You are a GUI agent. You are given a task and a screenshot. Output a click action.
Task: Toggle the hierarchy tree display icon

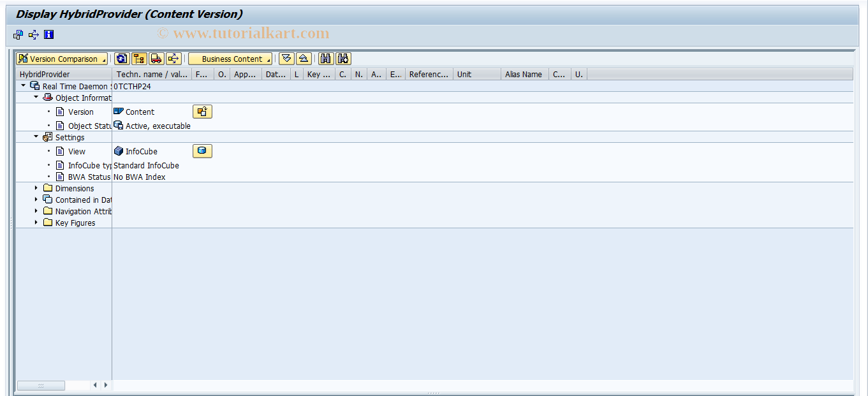pos(139,59)
